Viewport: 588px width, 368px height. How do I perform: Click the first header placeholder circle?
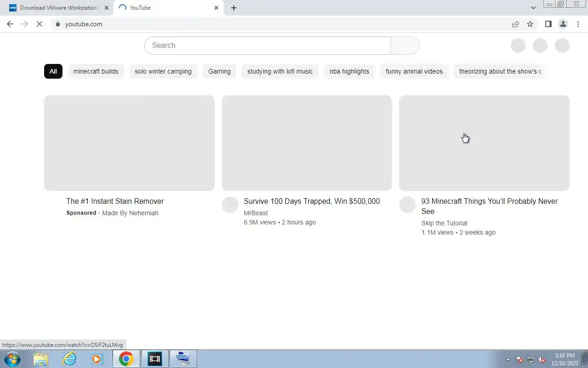518,46
